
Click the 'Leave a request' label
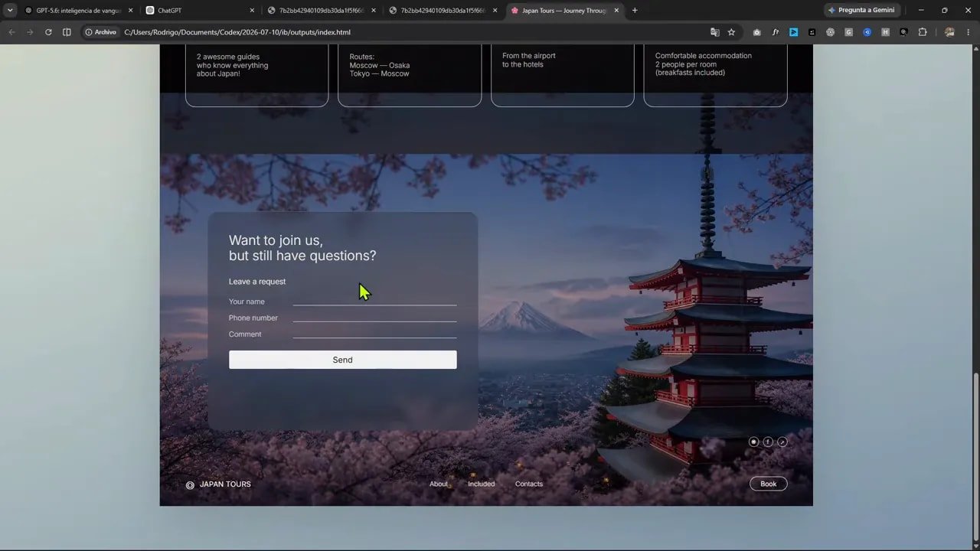(257, 282)
